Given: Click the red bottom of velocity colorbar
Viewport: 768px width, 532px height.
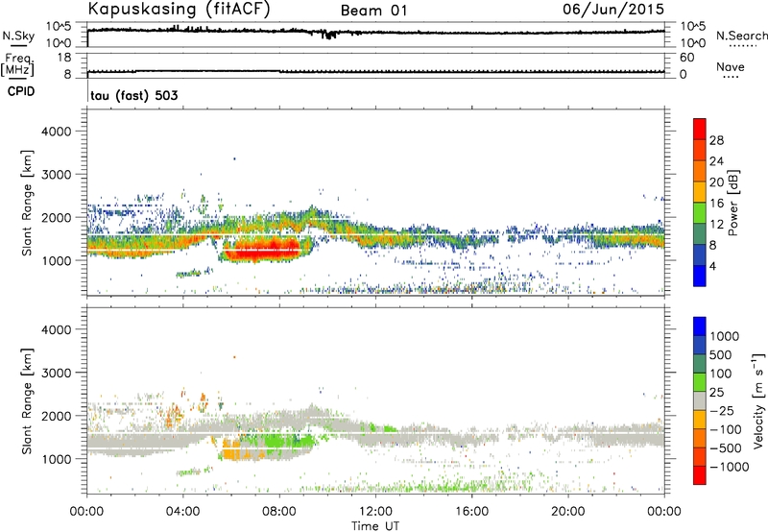Looking at the screenshot, I should pos(700,475).
